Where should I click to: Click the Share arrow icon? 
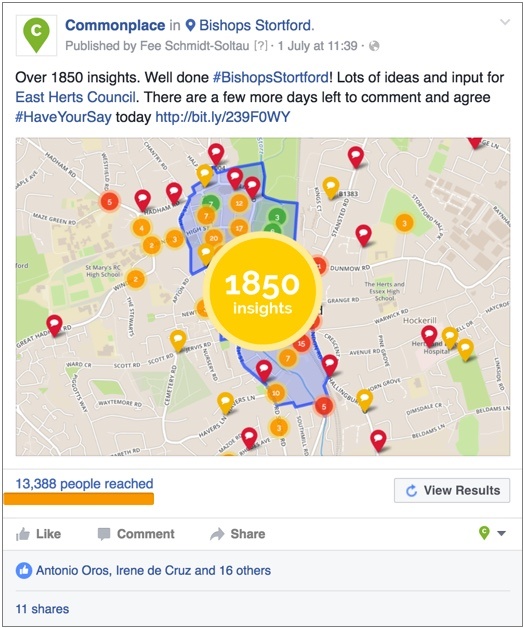[217, 534]
